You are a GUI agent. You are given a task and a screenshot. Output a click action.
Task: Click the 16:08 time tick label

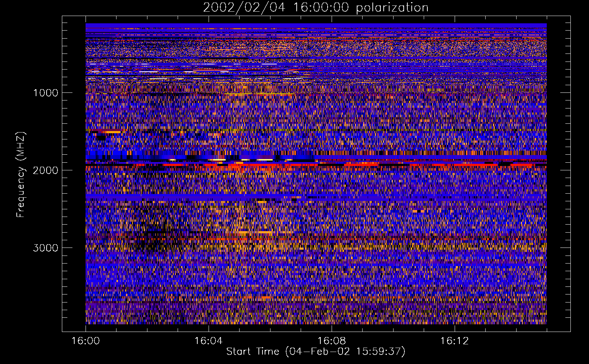click(x=331, y=341)
